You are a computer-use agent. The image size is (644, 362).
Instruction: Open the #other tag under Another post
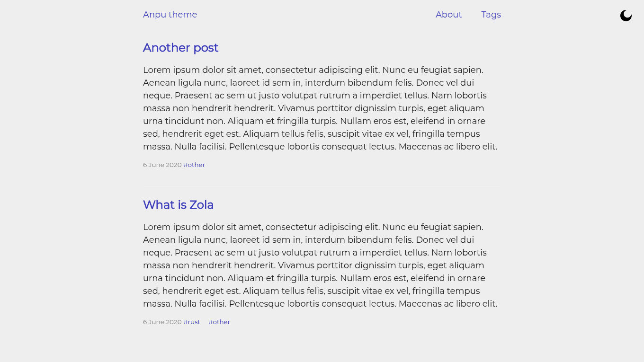coord(194,165)
